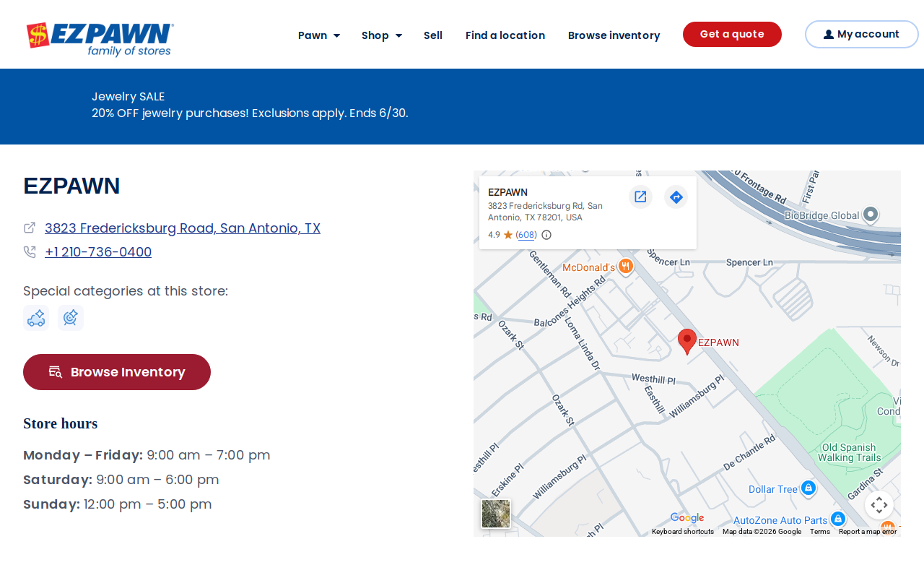The image size is (924, 578).
Task: Click the Jewelry SALE banner text
Action: (128, 96)
